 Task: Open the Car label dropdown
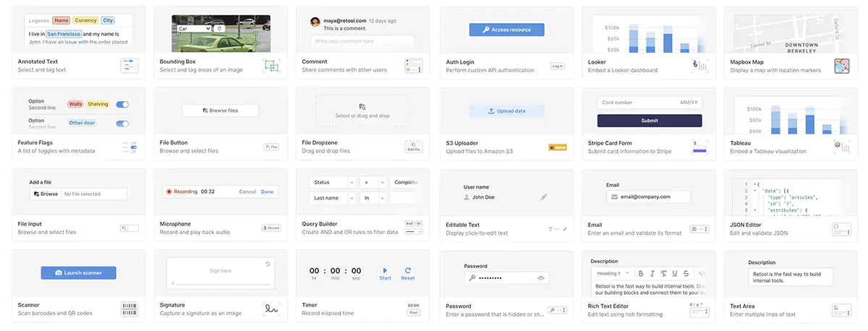click(x=195, y=28)
